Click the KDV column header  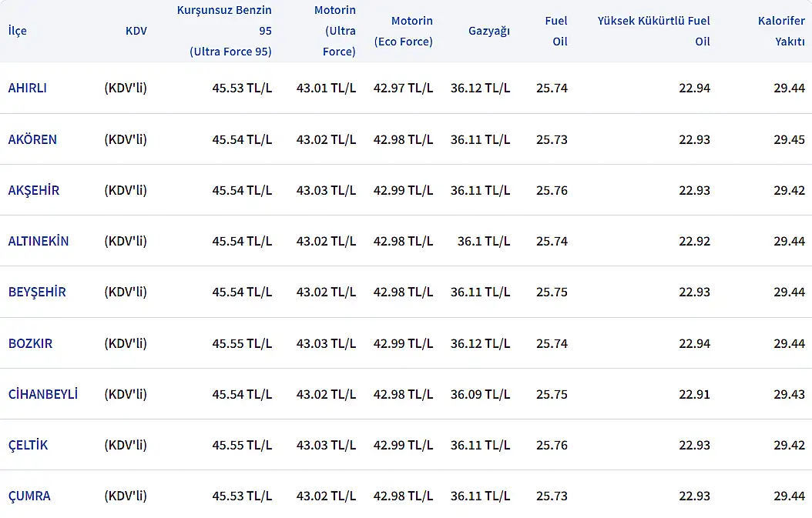point(136,31)
